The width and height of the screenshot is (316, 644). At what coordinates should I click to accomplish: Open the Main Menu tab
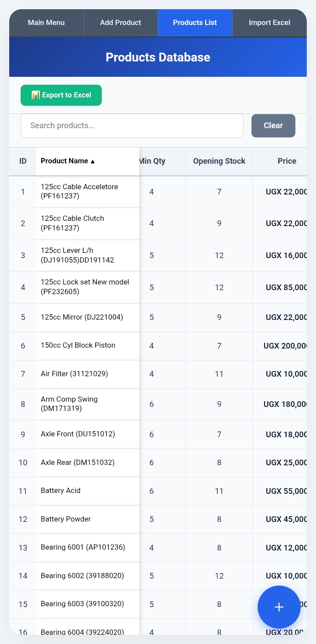click(x=46, y=23)
